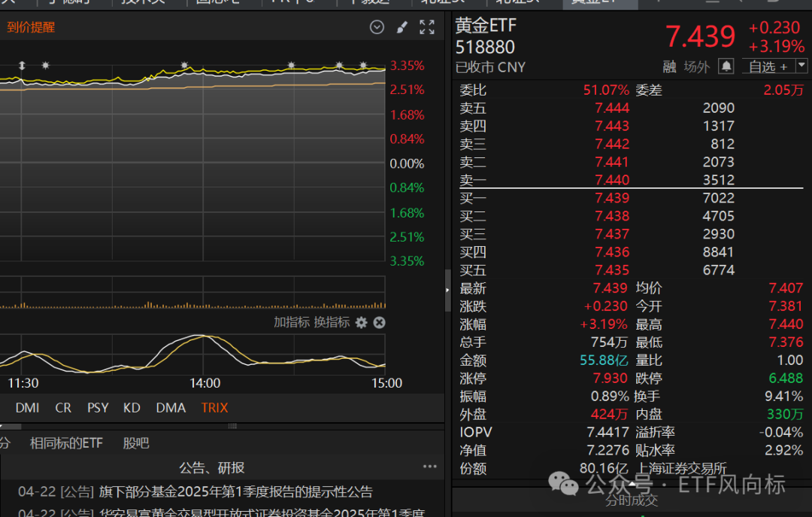The width and height of the screenshot is (812, 517).
Task: Open the 2025年第1季度报告 announcement
Action: coord(235,492)
